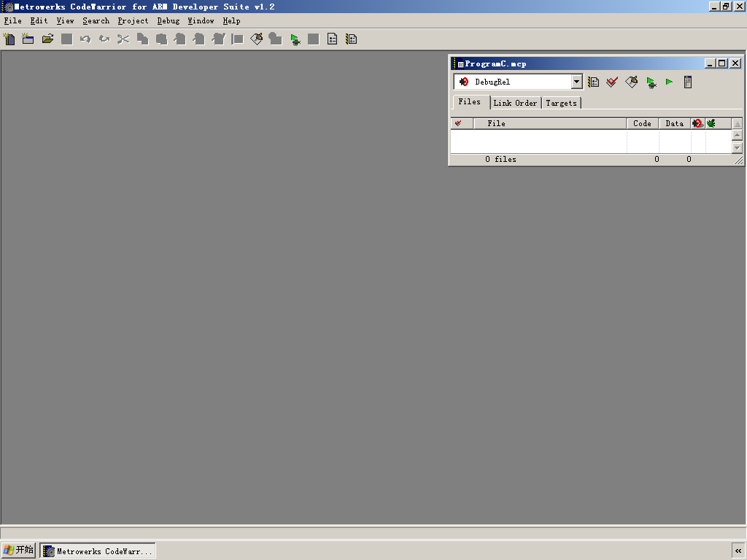Open the column header popup above scrollbar
Viewport: 747px width, 560px height.
tap(737, 124)
